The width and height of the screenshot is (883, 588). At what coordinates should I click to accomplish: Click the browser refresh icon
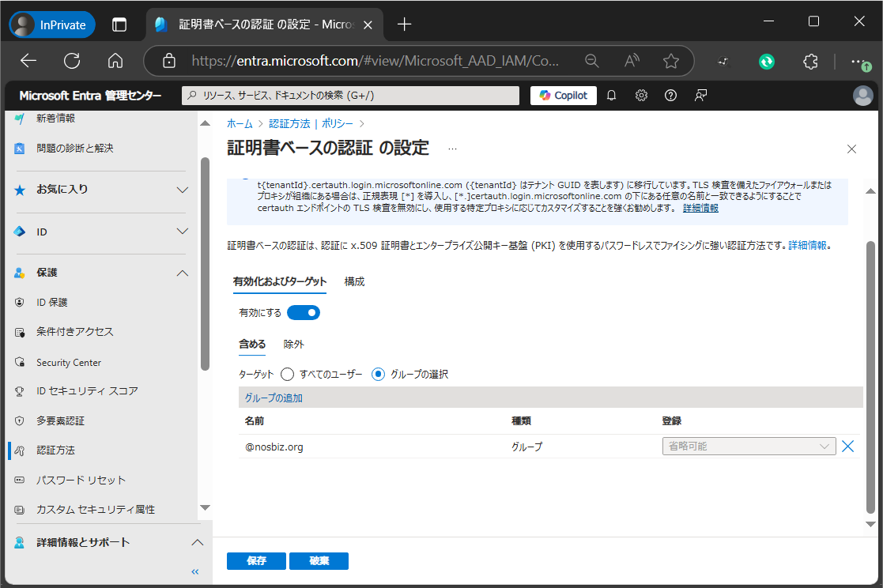(72, 61)
